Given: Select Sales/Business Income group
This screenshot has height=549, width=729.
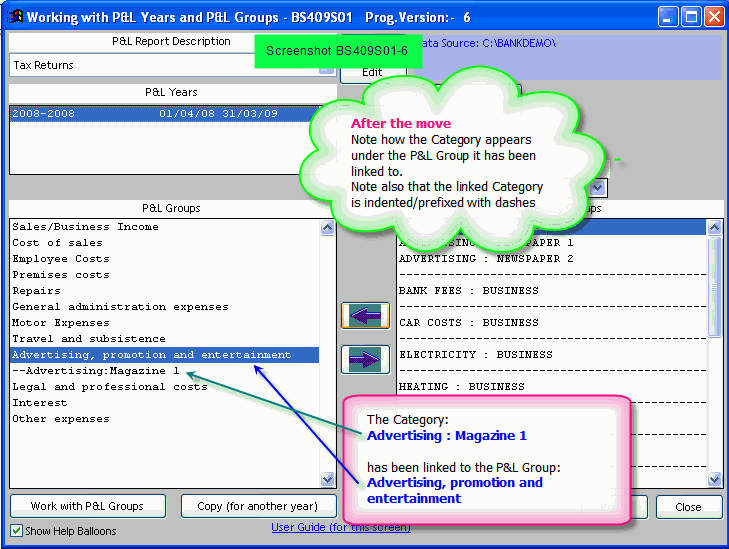Looking at the screenshot, I should tap(85, 227).
